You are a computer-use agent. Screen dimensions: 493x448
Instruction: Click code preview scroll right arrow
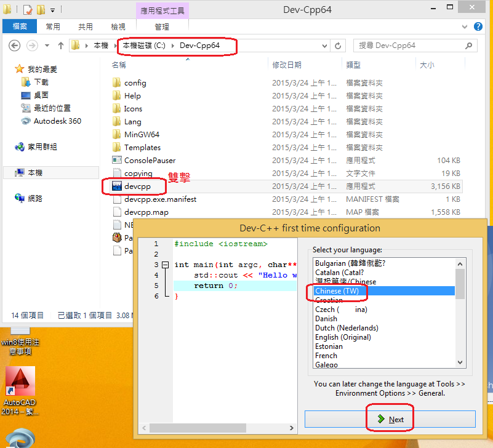tap(292, 428)
